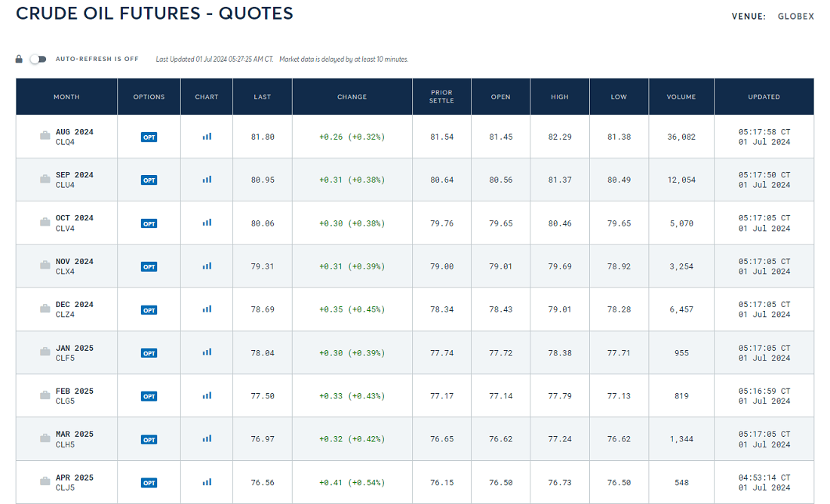This screenshot has width=830, height=504.
Task: Click the UPDATED column header
Action: pos(764,97)
